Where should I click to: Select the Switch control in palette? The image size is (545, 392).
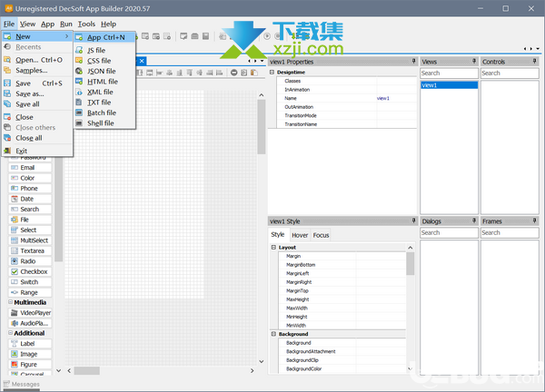30,282
